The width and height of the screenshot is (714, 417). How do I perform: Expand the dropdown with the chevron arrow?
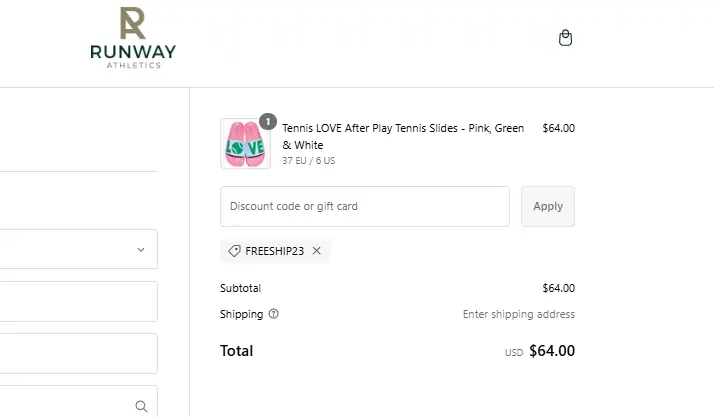click(x=141, y=250)
